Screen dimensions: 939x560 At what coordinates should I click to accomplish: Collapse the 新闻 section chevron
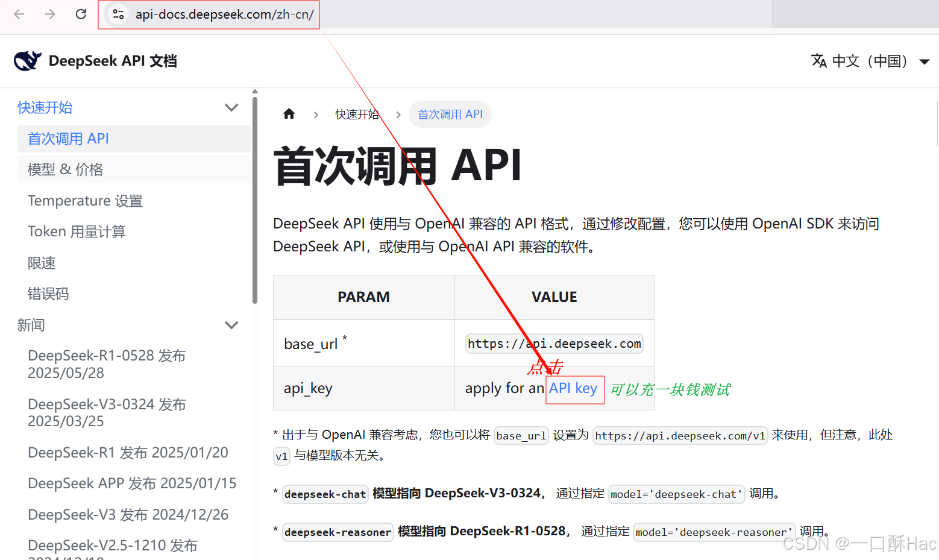231,326
